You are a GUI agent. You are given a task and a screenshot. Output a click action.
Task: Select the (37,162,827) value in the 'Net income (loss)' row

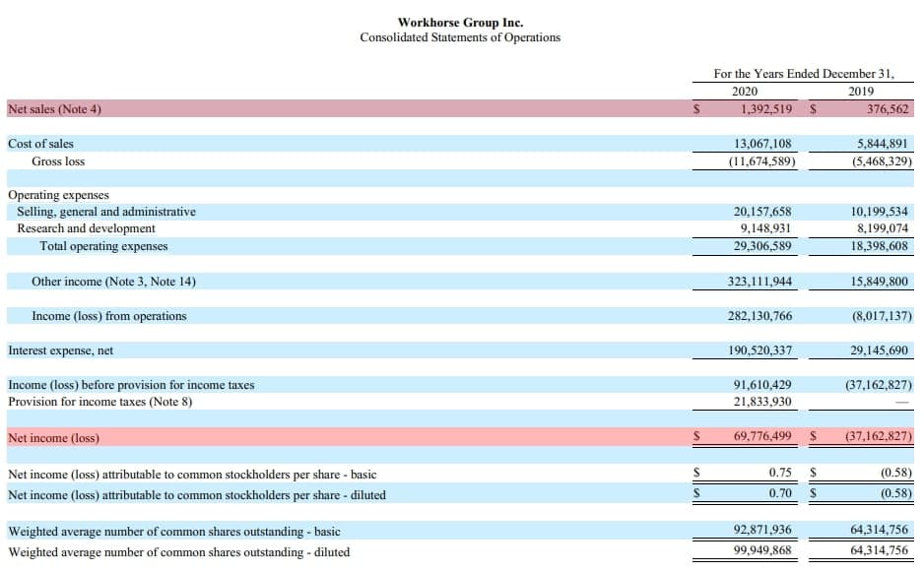879,436
